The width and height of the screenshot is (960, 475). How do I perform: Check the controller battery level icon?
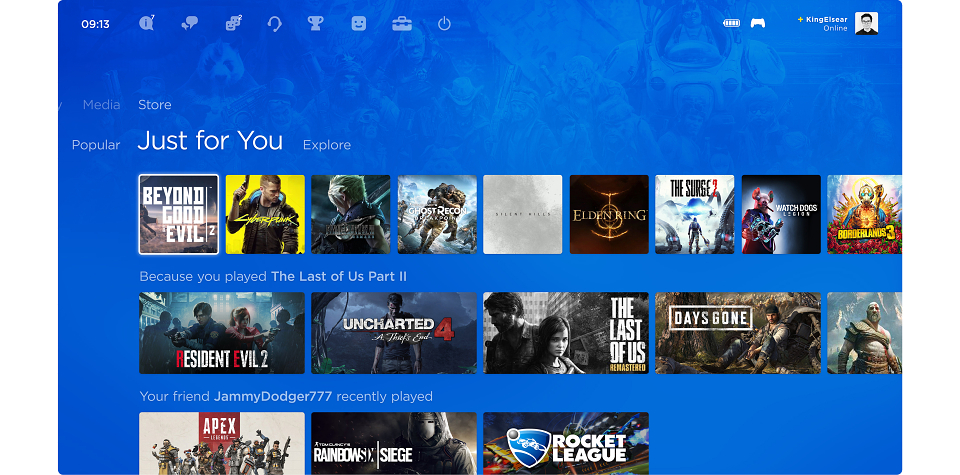coord(732,23)
